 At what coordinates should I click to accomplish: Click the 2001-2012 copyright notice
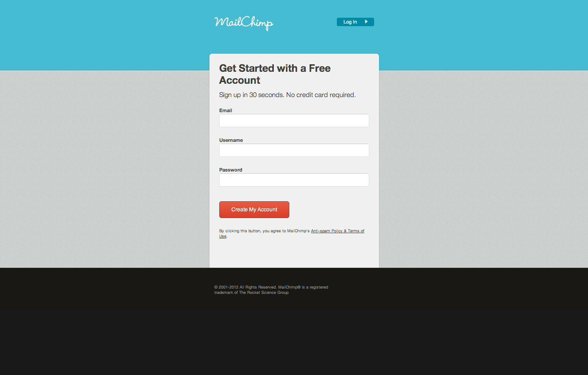[271, 287]
